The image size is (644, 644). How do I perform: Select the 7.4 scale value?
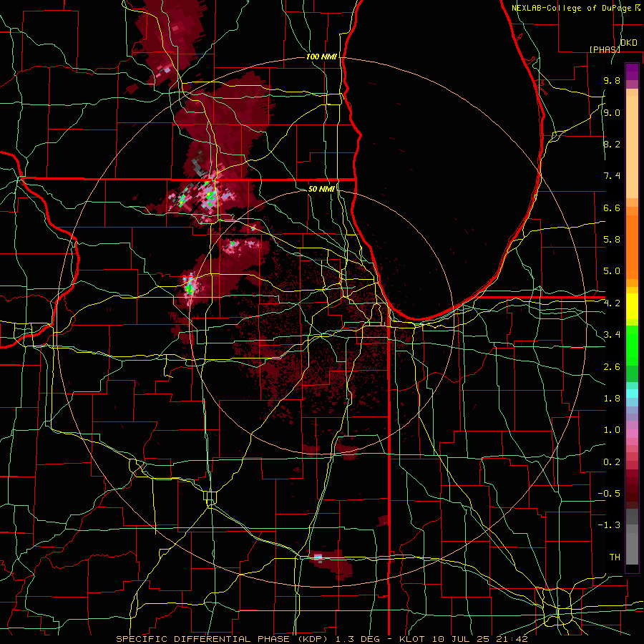click(612, 176)
